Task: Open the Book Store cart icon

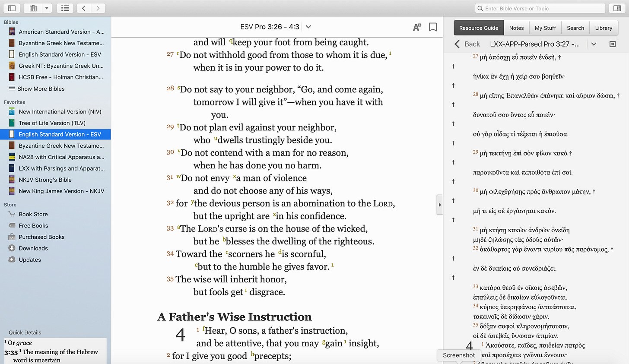Action: (12, 214)
